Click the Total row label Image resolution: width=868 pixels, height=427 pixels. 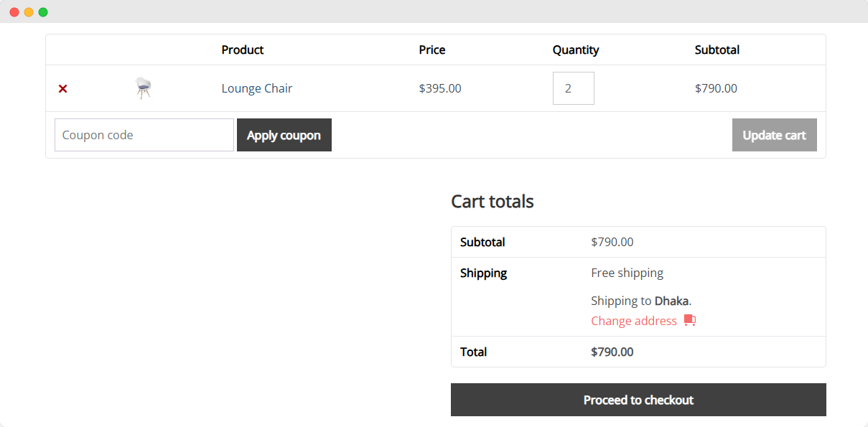pyautogui.click(x=474, y=352)
